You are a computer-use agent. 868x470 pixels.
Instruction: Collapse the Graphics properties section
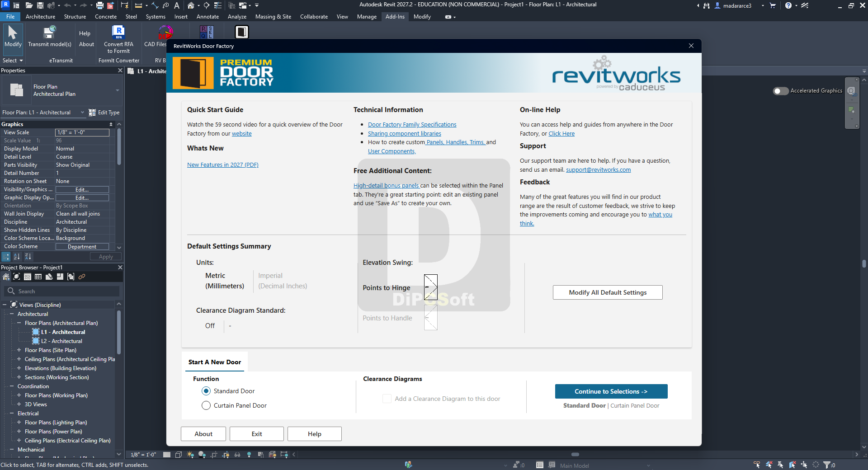[111, 124]
